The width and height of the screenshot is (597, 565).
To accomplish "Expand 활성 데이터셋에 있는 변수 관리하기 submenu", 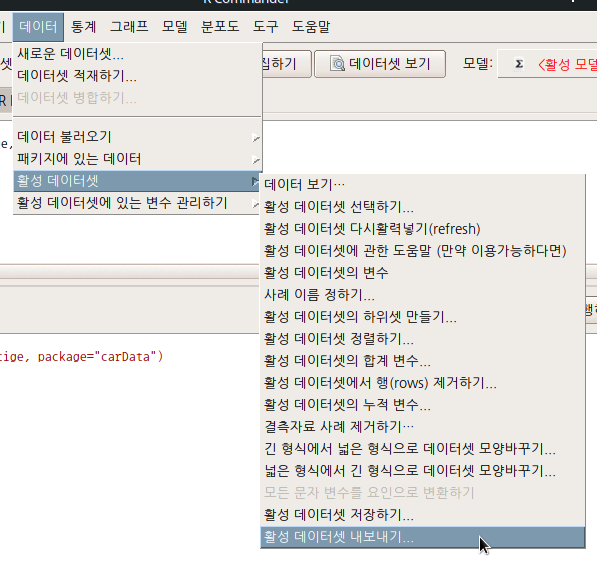I will point(137,203).
